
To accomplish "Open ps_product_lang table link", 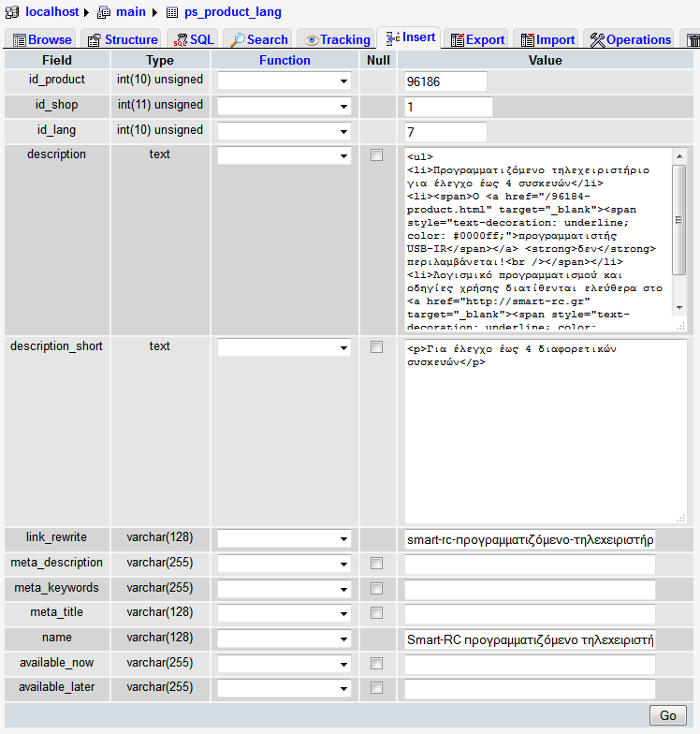I will 233,11.
